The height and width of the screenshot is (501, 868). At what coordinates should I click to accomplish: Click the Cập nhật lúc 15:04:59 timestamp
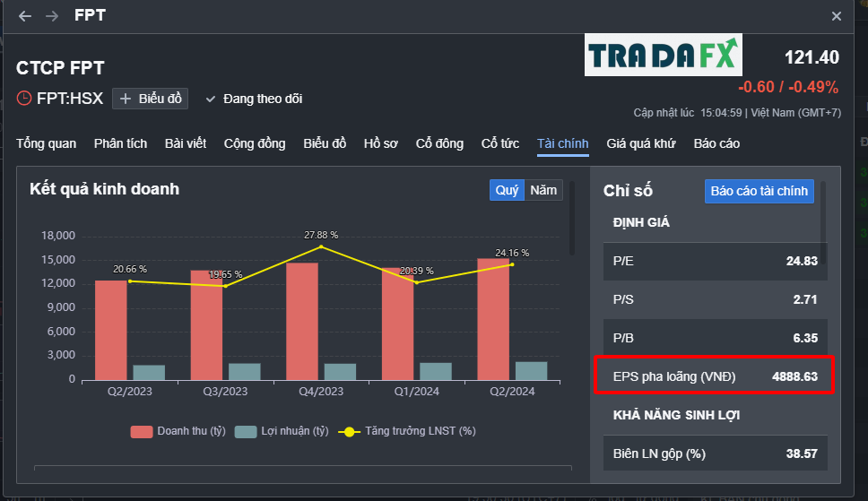click(x=688, y=113)
